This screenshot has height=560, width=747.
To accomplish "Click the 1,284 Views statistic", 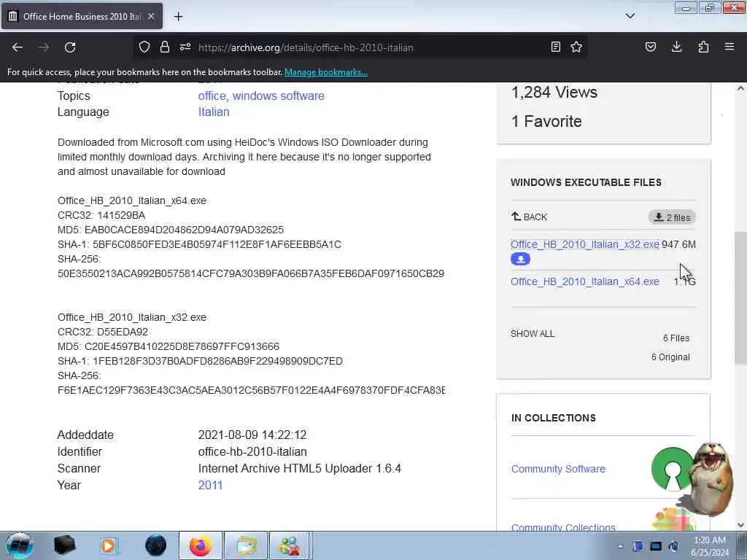I will (x=554, y=92).
